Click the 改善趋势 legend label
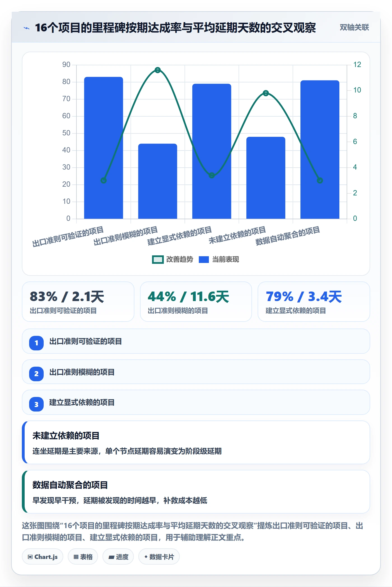 179,260
